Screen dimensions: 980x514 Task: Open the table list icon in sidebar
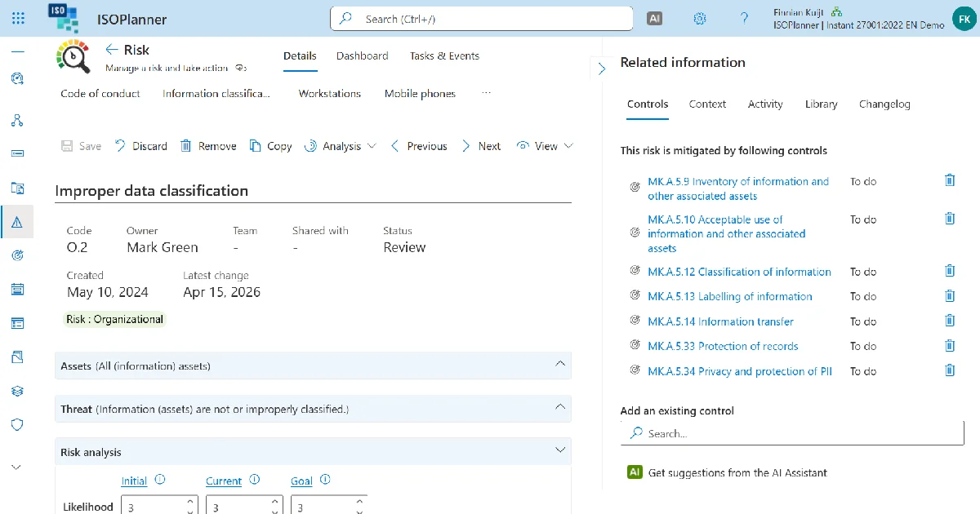click(x=18, y=323)
